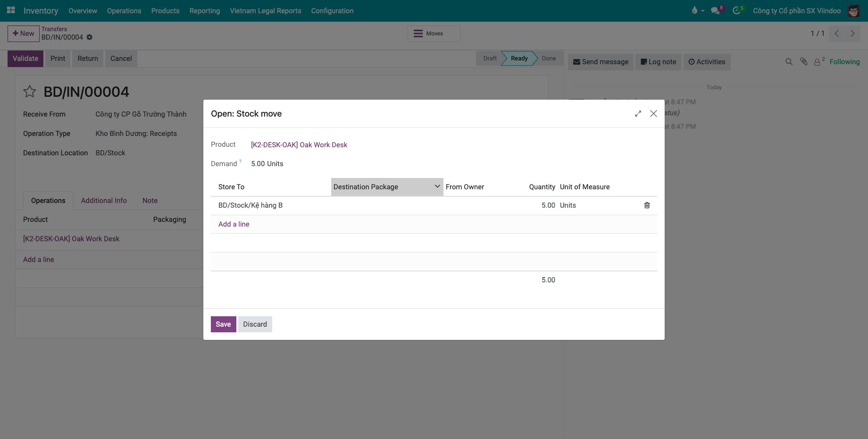Click Add a line in the dialog
The height and width of the screenshot is (439, 868).
pos(234,224)
